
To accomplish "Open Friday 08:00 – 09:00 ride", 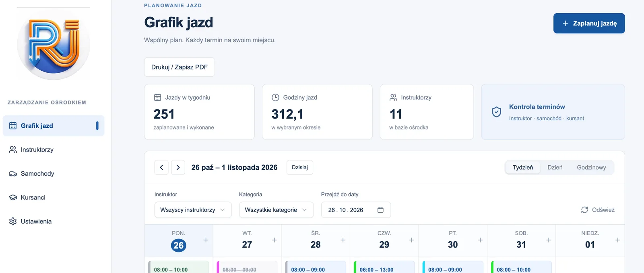I will [x=453, y=267].
